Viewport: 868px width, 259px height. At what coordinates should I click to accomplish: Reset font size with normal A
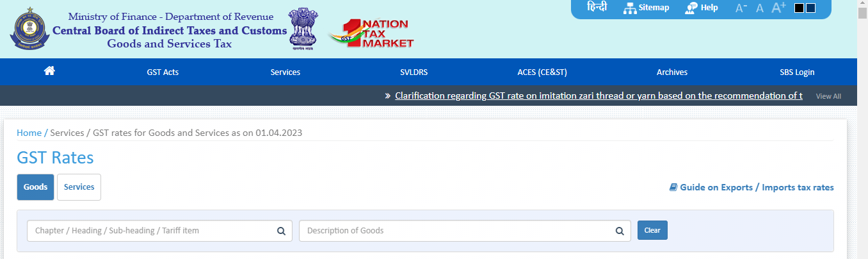pyautogui.click(x=760, y=8)
